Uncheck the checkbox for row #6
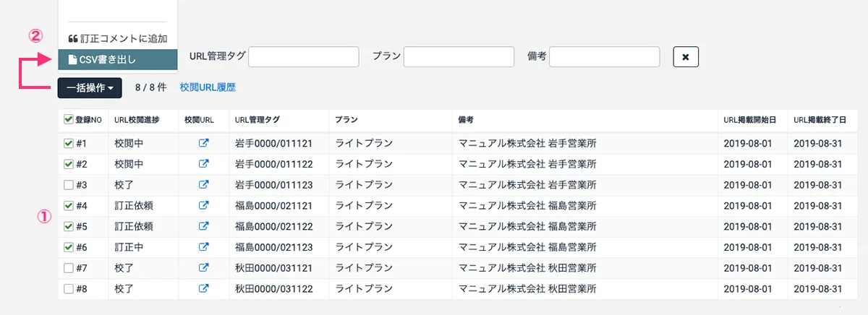The width and height of the screenshot is (868, 315). (69, 247)
